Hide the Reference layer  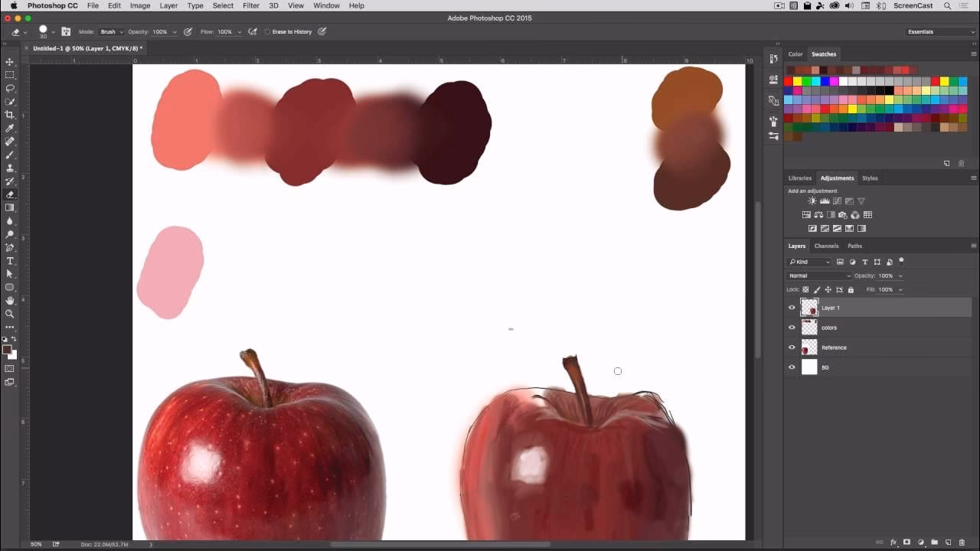792,347
